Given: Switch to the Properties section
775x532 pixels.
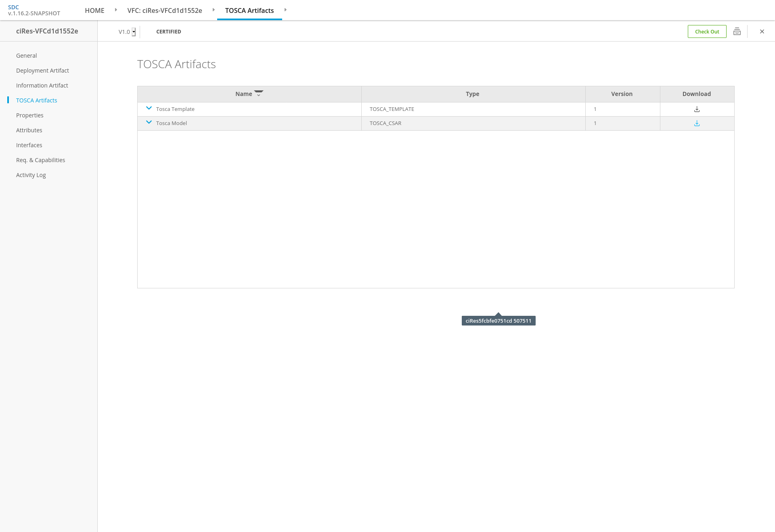Looking at the screenshot, I should click(30, 115).
